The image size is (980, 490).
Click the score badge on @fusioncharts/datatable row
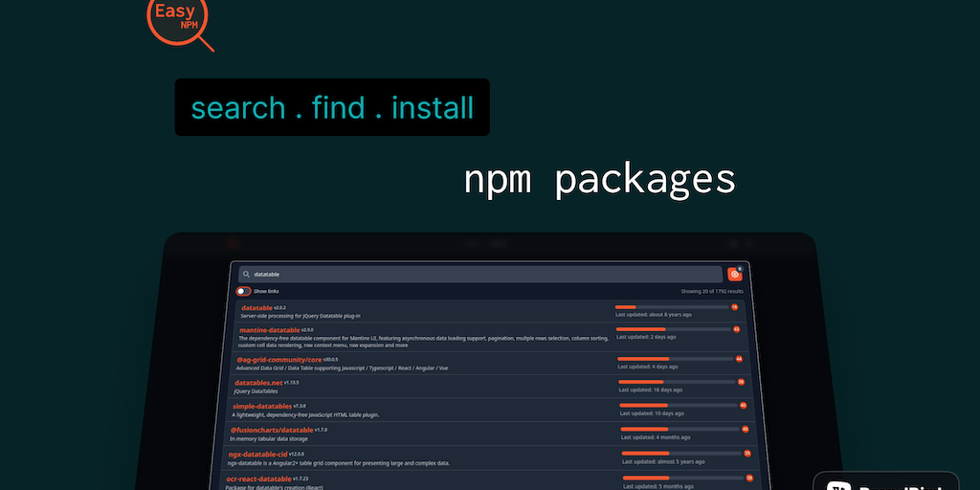(745, 429)
